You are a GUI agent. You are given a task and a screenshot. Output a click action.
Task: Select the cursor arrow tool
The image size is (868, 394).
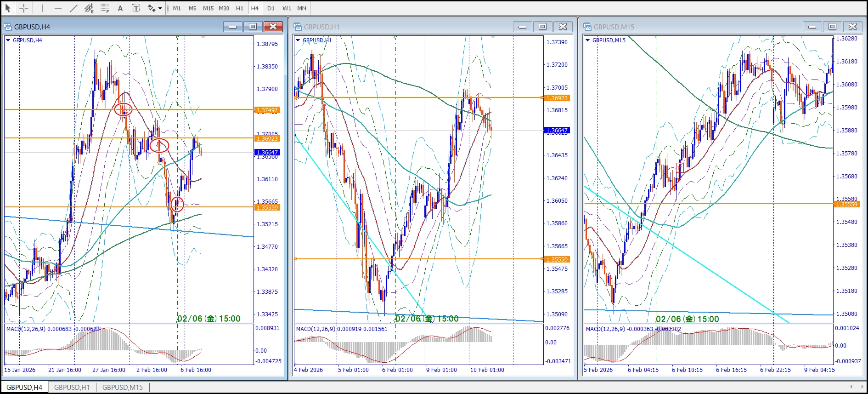pos(8,8)
